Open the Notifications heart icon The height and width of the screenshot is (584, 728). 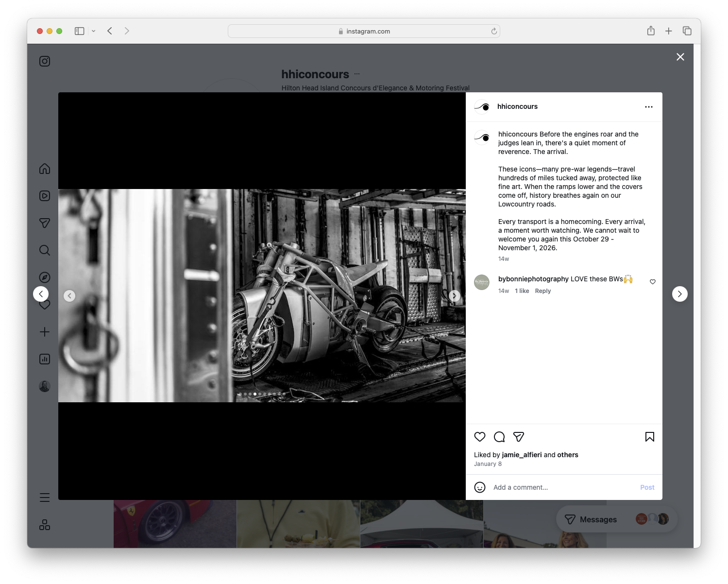45,305
